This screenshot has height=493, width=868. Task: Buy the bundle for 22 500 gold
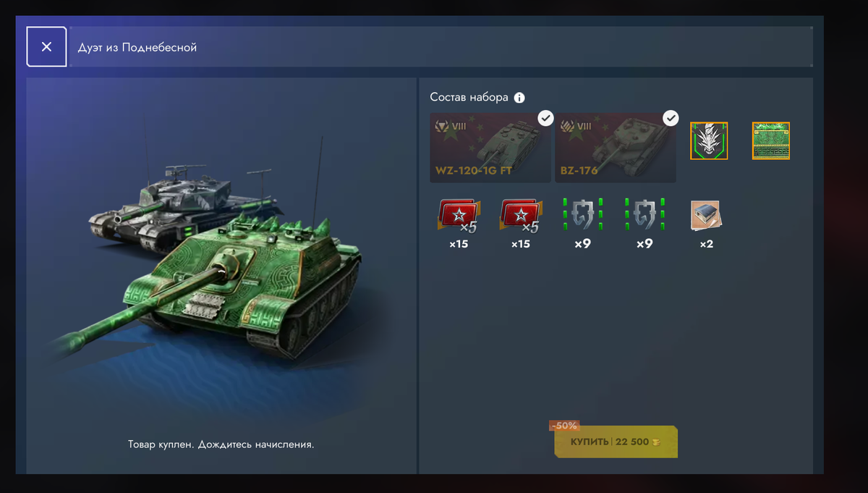tap(616, 442)
